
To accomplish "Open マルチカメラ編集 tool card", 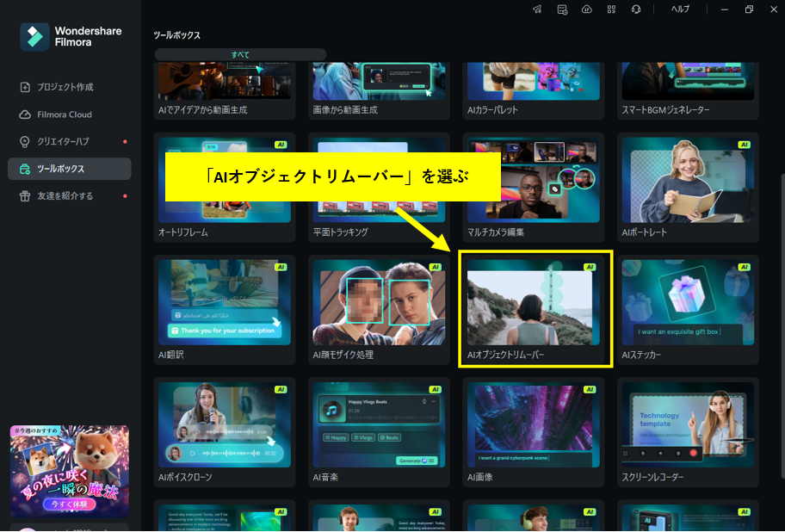I will (533, 188).
